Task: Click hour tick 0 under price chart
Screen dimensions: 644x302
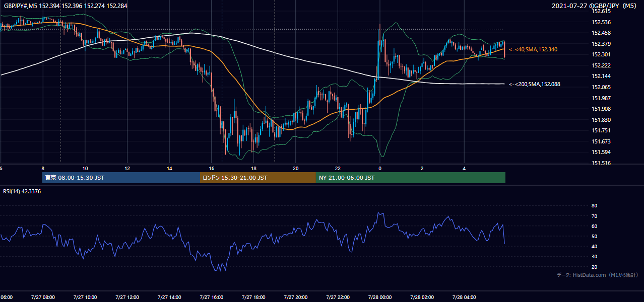Action: [380, 169]
